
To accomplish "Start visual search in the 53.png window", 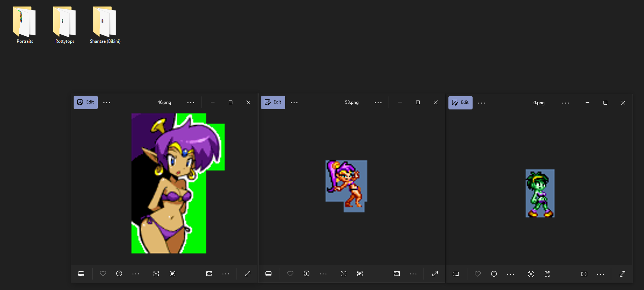I will pos(344,274).
